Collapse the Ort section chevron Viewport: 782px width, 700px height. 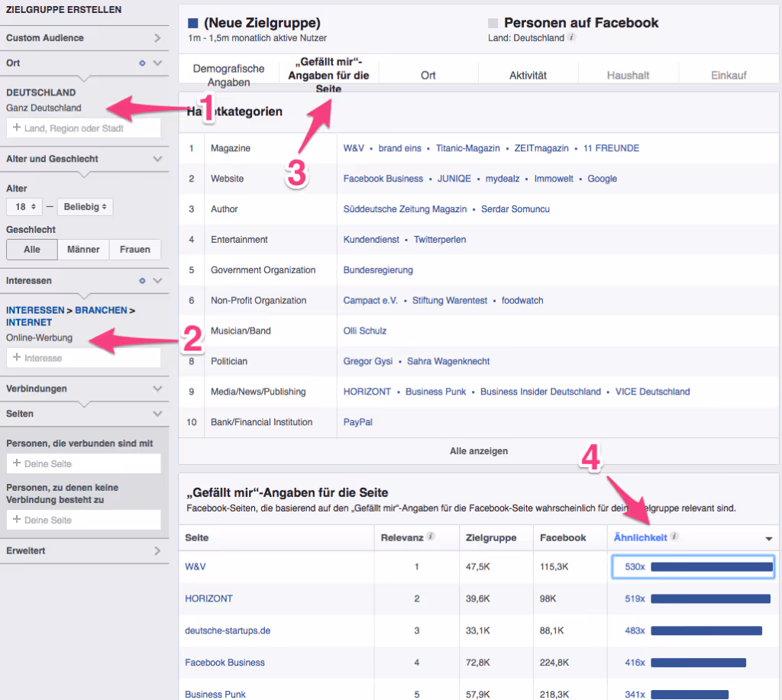pyautogui.click(x=157, y=63)
